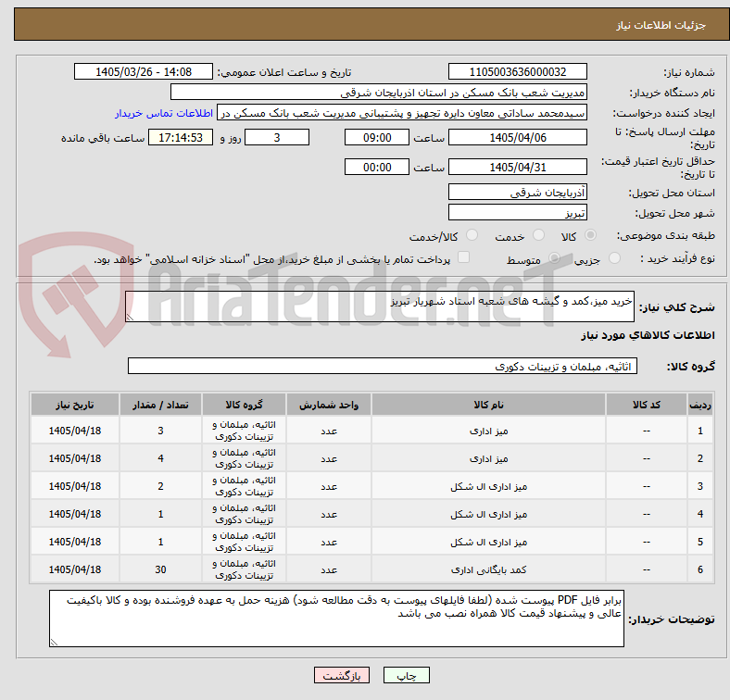Click the نام کالا column header

(488, 405)
